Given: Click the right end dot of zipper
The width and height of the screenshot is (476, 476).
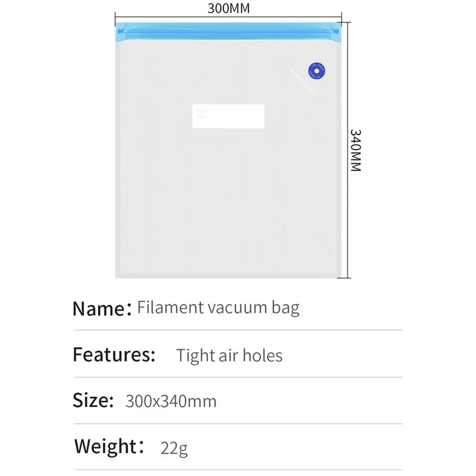Looking at the screenshot, I should pos(335,32).
